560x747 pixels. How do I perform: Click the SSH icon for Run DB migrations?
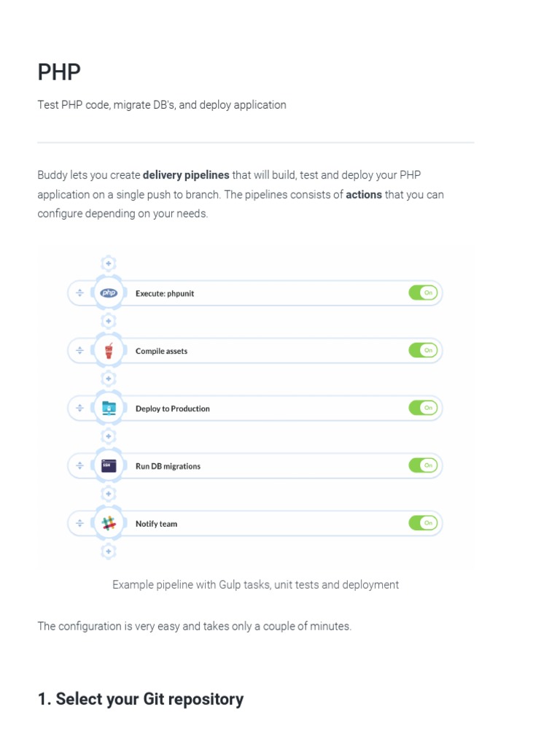tap(109, 465)
